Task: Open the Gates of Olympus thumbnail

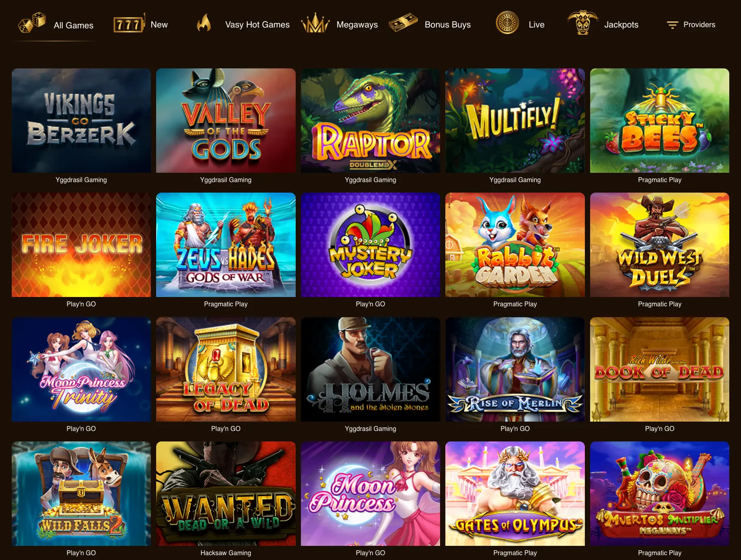Action: 515,494
